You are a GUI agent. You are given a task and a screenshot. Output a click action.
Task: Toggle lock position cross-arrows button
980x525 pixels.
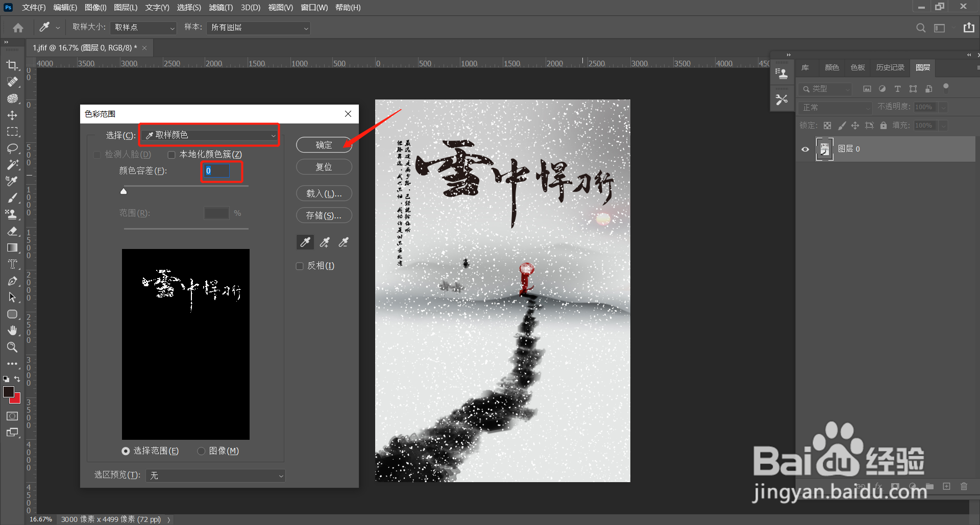[855, 126]
